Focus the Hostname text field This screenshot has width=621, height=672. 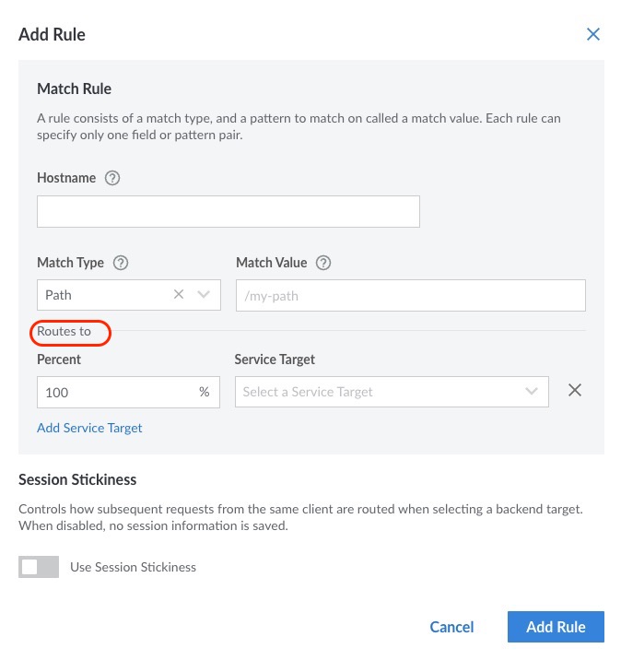(228, 211)
